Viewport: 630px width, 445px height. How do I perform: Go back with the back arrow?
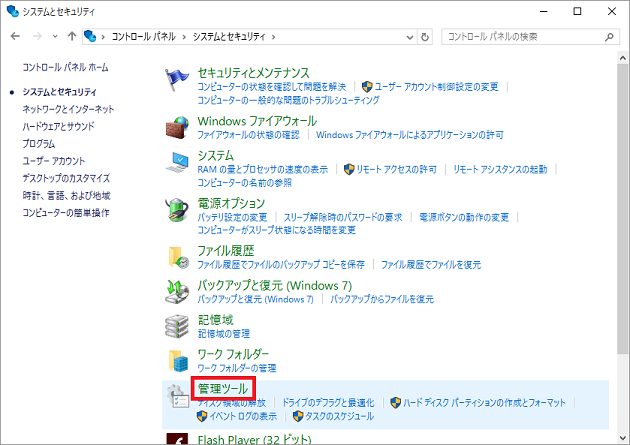tap(15, 37)
